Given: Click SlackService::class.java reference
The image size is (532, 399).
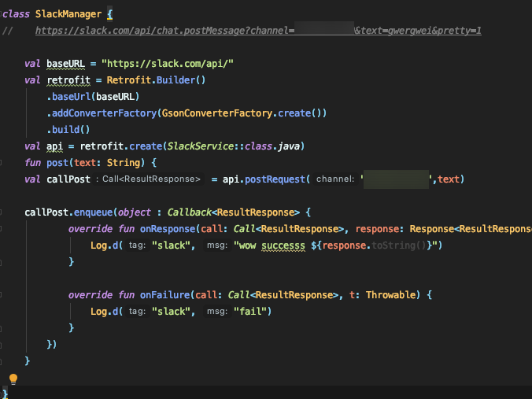Looking at the screenshot, I should click(234, 146).
